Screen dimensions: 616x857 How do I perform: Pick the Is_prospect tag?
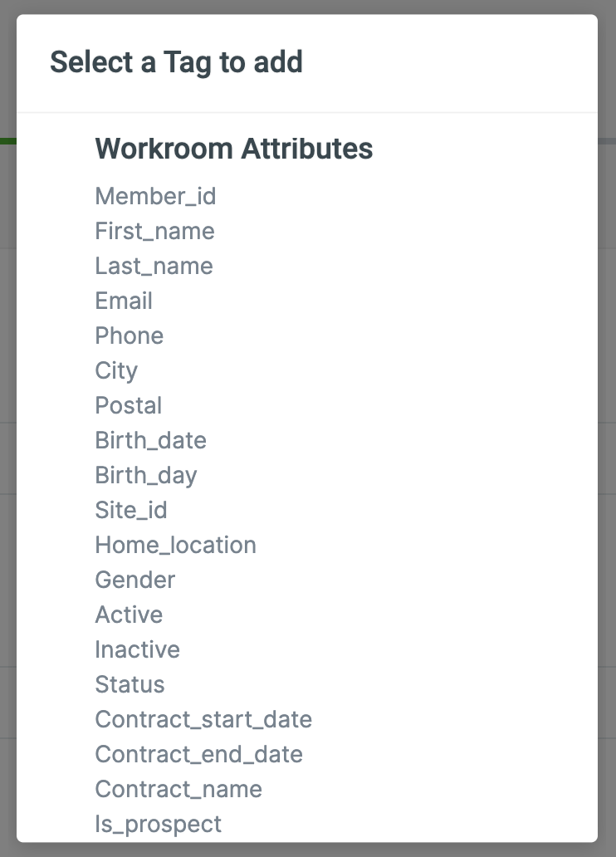158,824
